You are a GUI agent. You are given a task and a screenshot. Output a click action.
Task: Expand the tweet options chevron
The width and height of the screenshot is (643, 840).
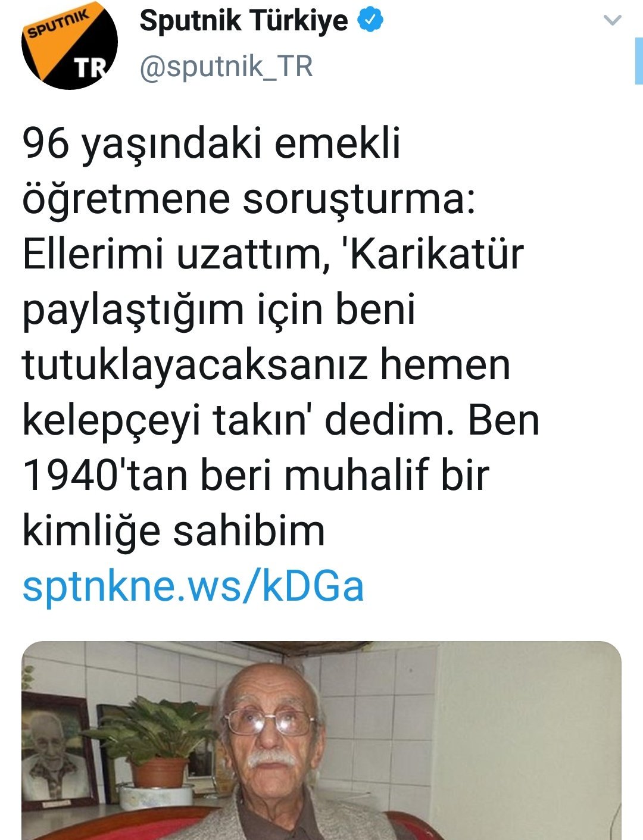point(612,21)
